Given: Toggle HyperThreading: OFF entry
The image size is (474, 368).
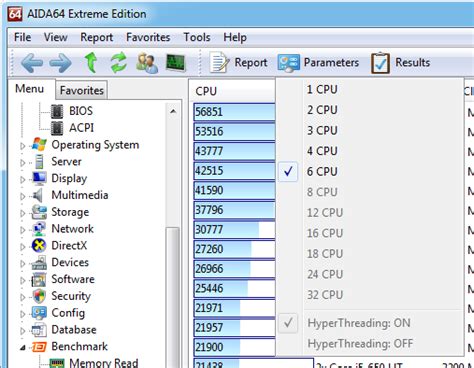Looking at the screenshot, I should click(370, 343).
